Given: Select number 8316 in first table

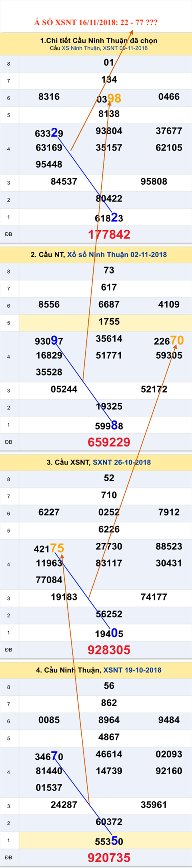Looking at the screenshot, I should (49, 96).
